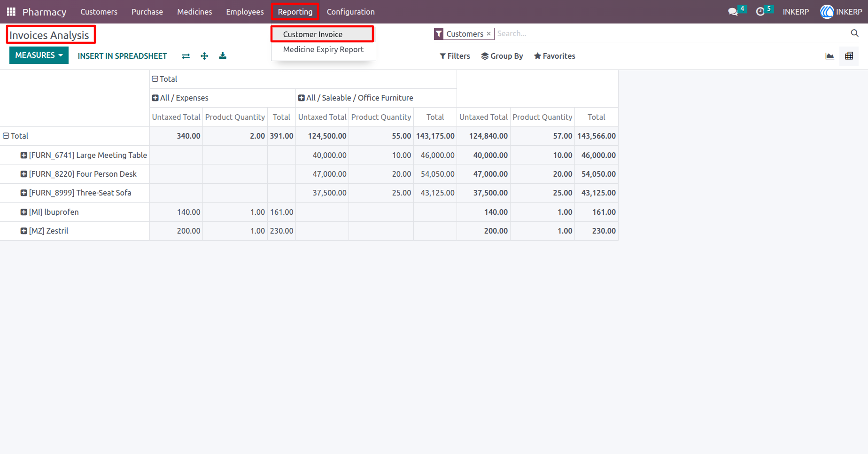Click the 124,500.00 untaxed total cell
Viewport: 868px width, 454px height.
pyautogui.click(x=322, y=136)
